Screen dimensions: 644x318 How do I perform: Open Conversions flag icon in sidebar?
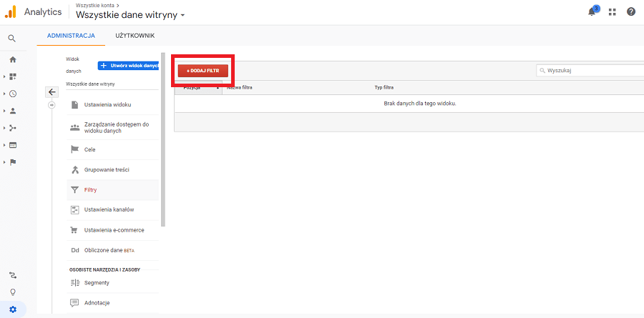tap(13, 162)
